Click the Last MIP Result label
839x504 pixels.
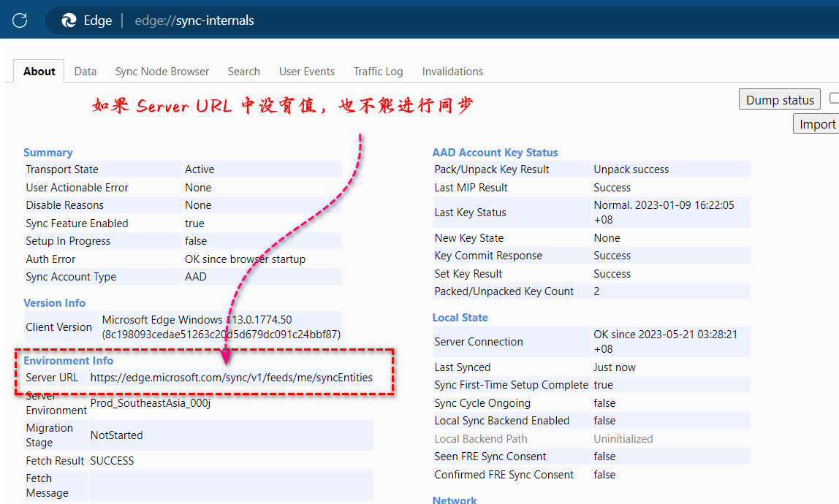click(471, 188)
